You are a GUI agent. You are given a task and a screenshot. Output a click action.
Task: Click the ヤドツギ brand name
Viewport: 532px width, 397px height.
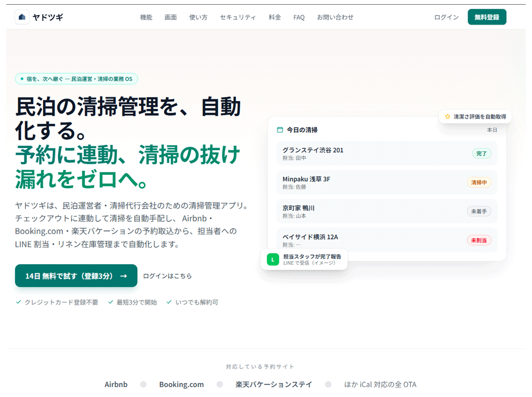tap(48, 17)
